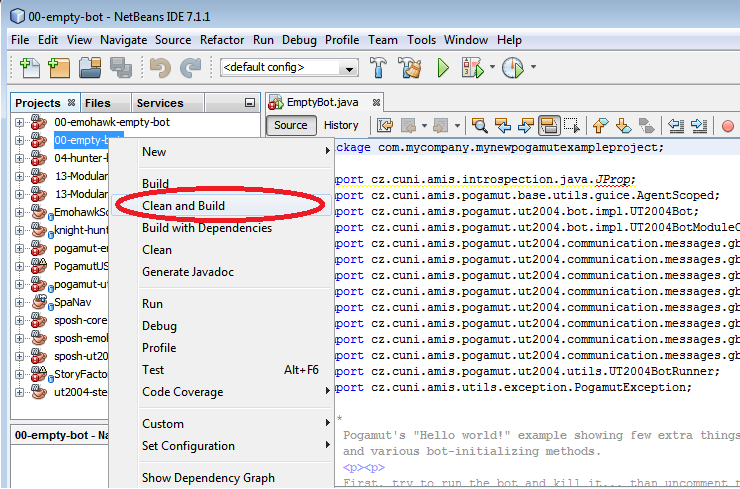The width and height of the screenshot is (740, 489).
Task: Open the Navigate menu
Action: (123, 40)
